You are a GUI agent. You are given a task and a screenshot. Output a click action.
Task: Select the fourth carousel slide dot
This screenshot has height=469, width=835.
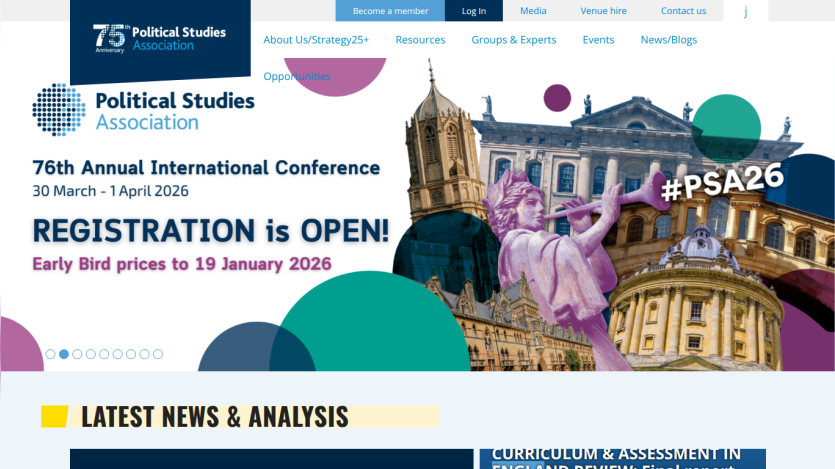pos(91,354)
